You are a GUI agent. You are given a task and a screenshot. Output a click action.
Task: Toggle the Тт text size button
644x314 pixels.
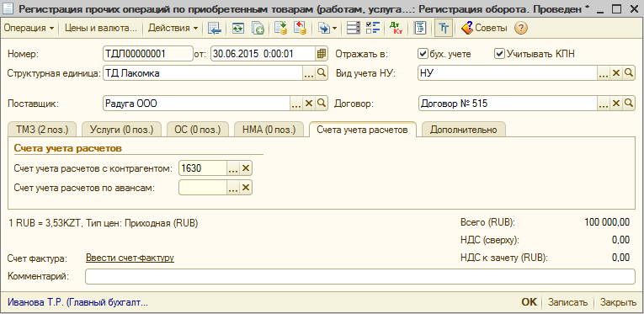coord(444,29)
